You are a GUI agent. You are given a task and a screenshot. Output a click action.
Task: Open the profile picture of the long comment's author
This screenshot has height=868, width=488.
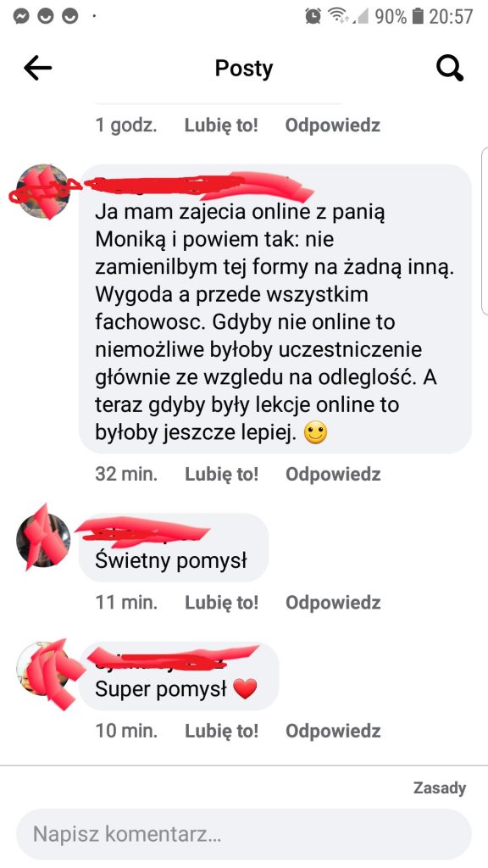pos(43,192)
